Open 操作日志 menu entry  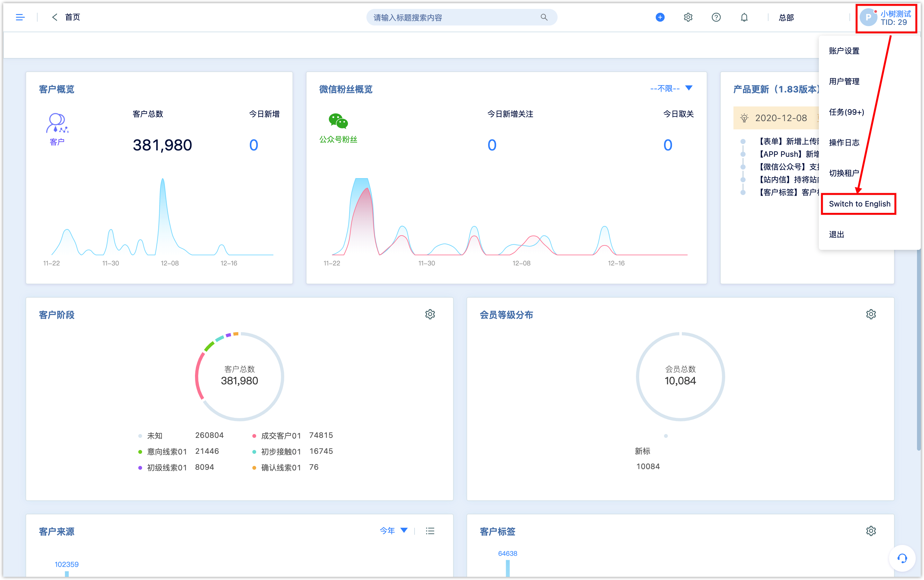(x=844, y=143)
